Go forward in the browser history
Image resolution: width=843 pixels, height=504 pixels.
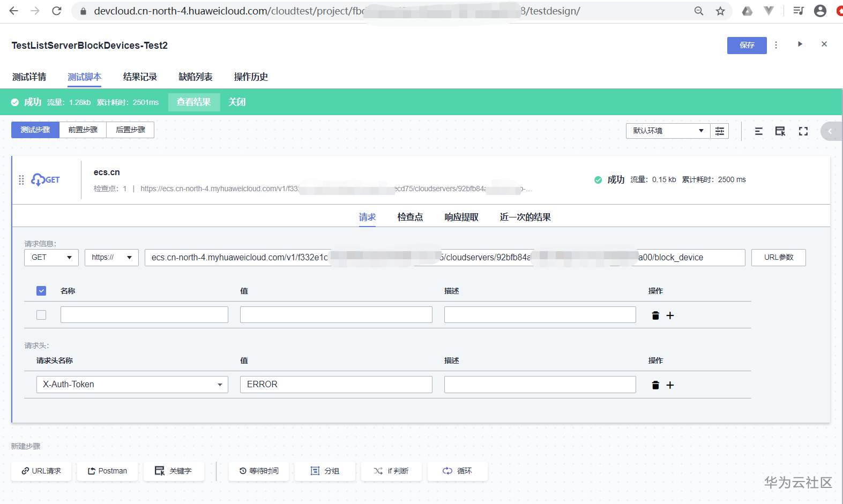35,11
